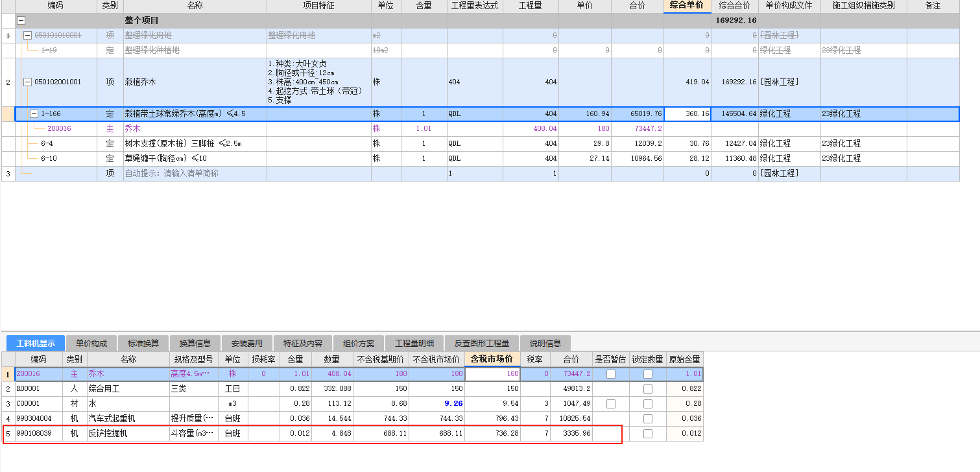Click the 65019.76 合价 value
Image resolution: width=980 pixels, height=472 pixels.
pos(647,114)
